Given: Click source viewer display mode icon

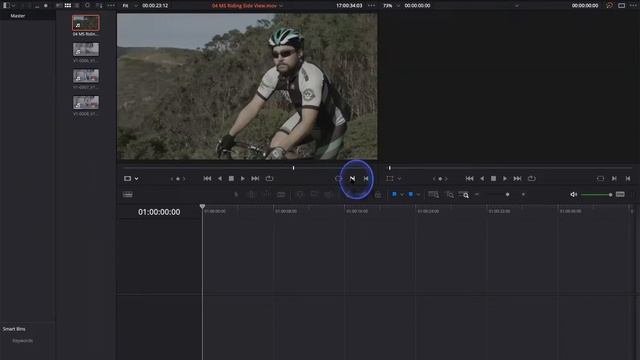Looking at the screenshot, I should (x=127, y=178).
